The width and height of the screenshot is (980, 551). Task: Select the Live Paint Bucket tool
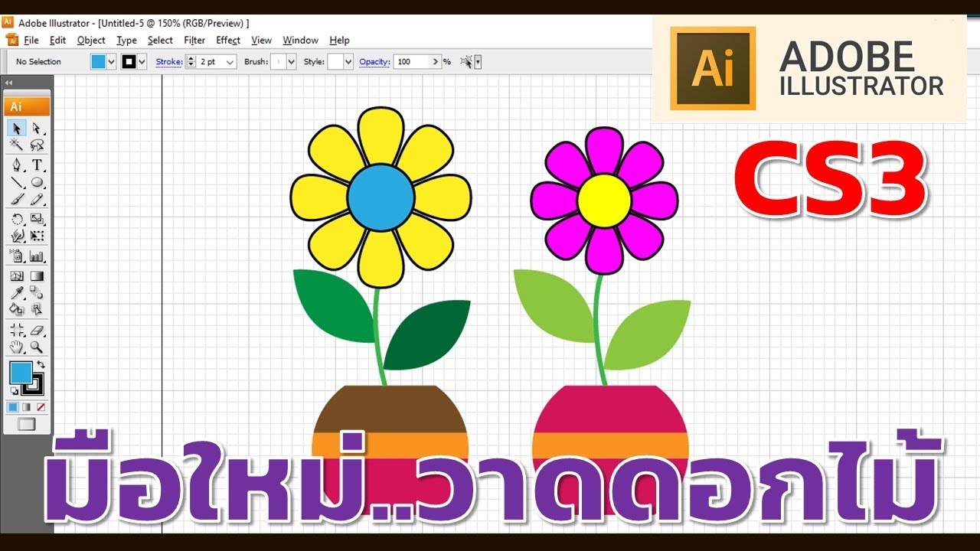click(17, 310)
